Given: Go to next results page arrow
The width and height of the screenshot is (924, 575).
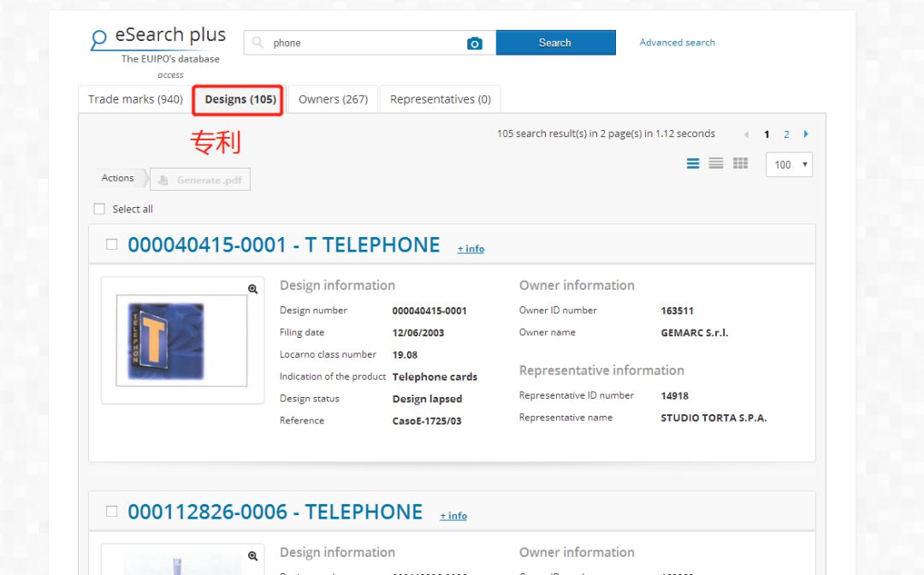Looking at the screenshot, I should [x=806, y=133].
